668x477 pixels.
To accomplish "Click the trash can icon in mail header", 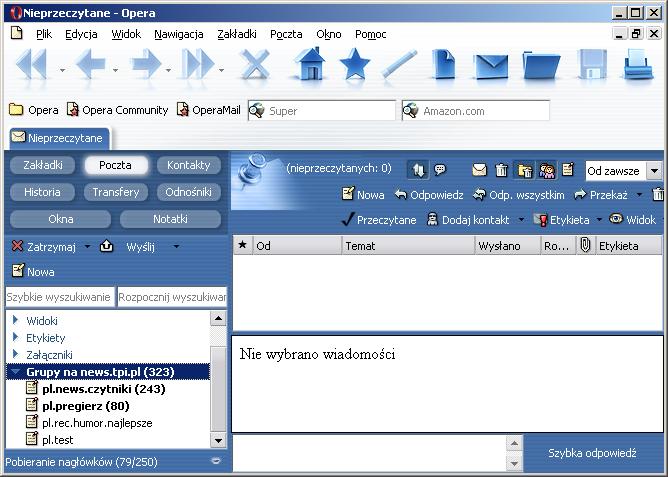I will click(x=502, y=170).
